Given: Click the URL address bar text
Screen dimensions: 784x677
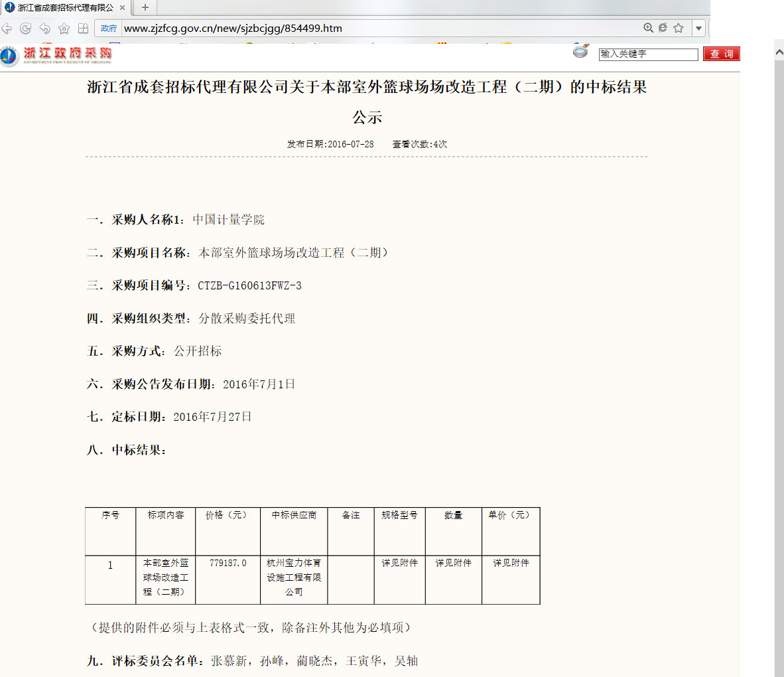Looking at the screenshot, I should (233, 29).
